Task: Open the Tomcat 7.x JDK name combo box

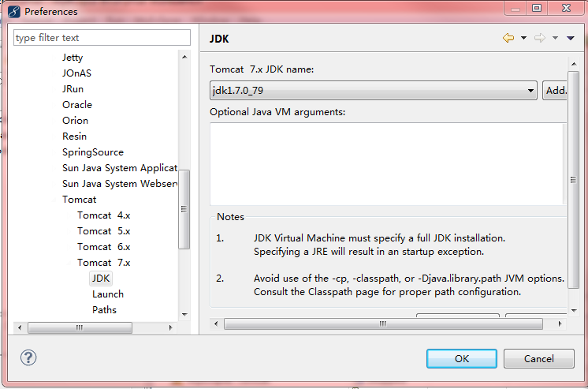Action: 373,91
